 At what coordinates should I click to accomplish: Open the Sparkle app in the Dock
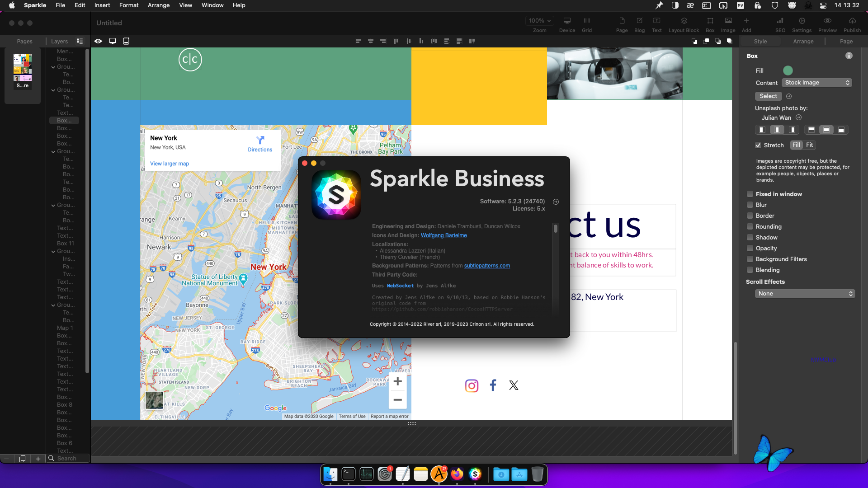point(475,474)
